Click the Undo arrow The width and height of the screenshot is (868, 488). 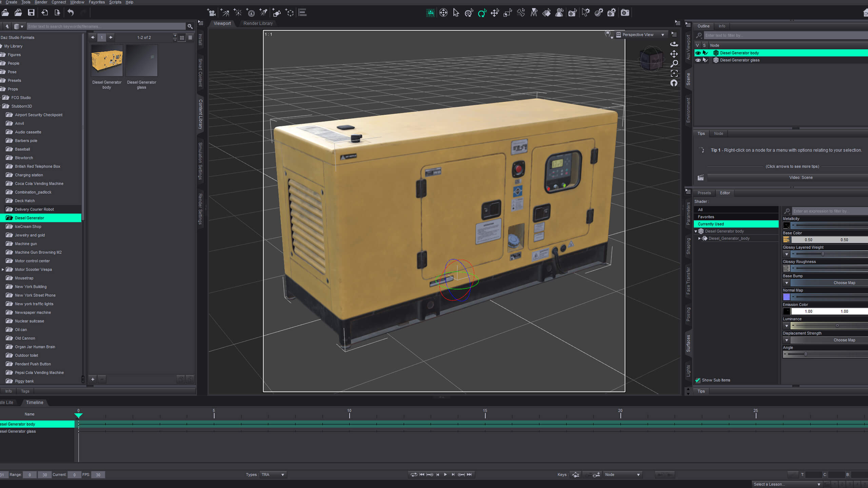tap(71, 13)
